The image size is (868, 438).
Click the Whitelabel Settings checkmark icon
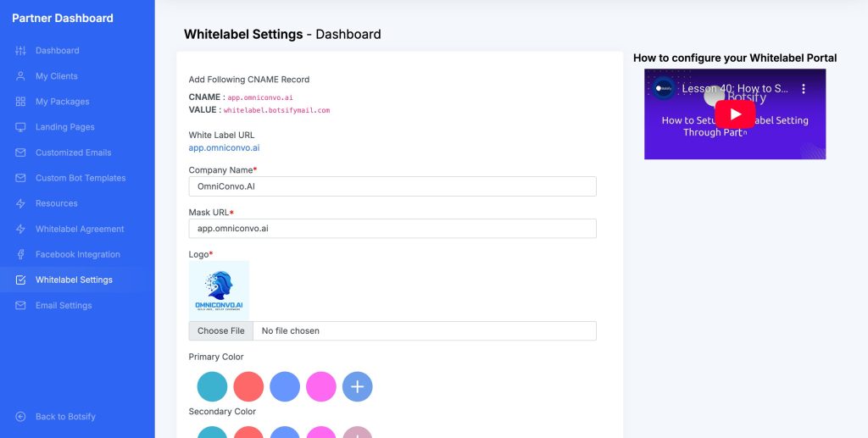pyautogui.click(x=20, y=280)
